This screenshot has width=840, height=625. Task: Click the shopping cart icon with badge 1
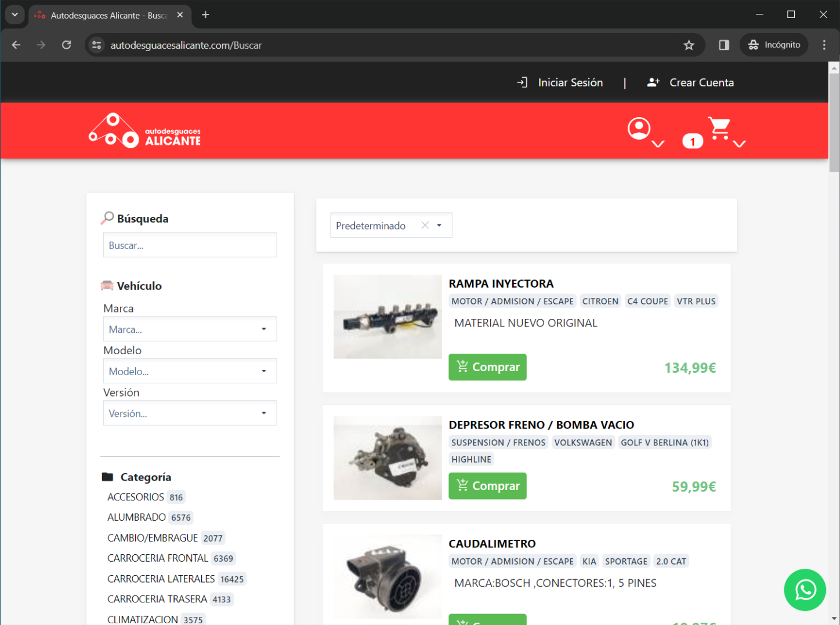[719, 127]
